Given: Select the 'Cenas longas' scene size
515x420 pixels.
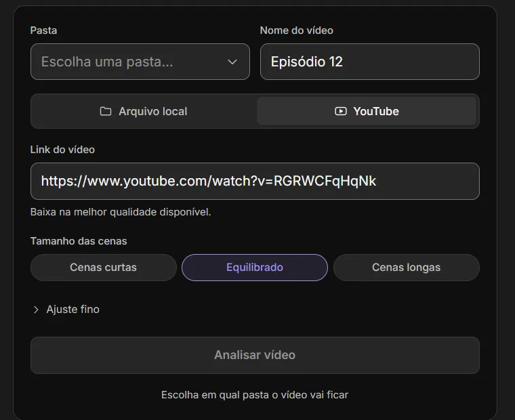Looking at the screenshot, I should coord(407,268).
